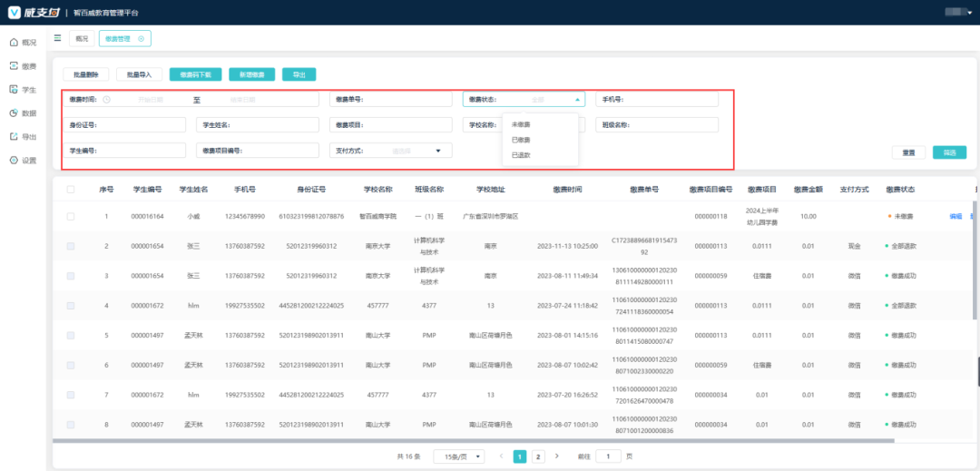Select the checkbox for row 4
Image resolution: width=980 pixels, height=471 pixels.
(x=71, y=306)
